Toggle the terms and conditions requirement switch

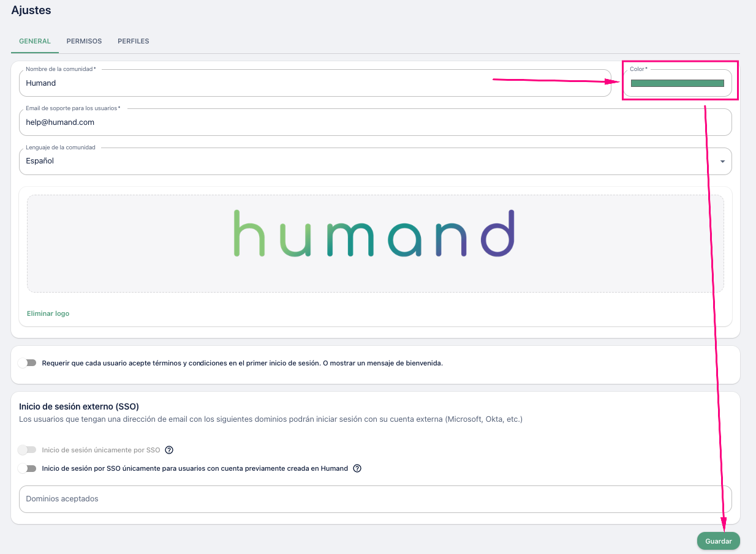coord(27,363)
